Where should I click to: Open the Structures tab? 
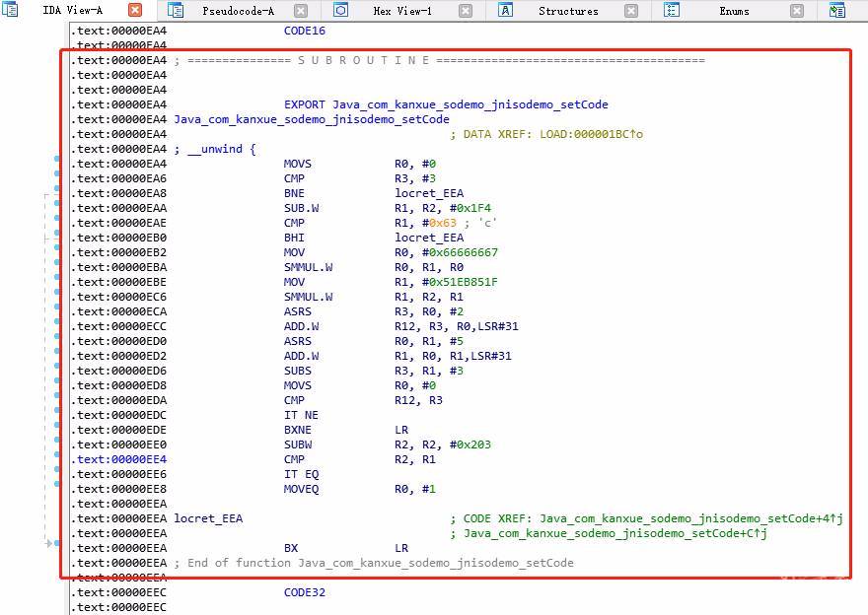coord(568,11)
